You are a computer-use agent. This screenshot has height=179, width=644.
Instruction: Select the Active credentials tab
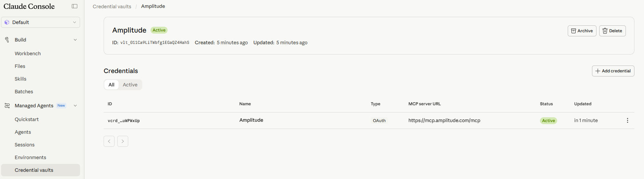[130, 85]
